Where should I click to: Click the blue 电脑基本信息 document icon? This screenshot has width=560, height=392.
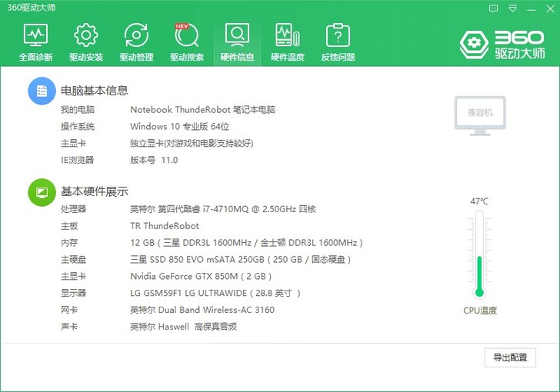pyautogui.click(x=42, y=91)
